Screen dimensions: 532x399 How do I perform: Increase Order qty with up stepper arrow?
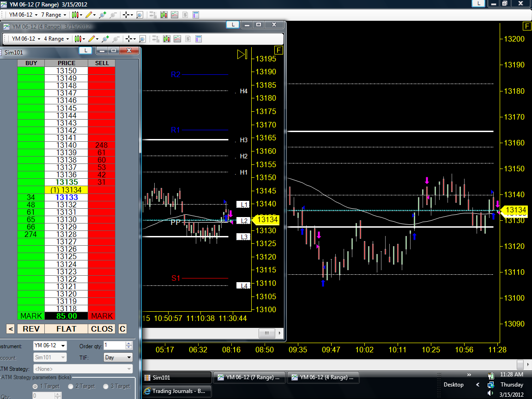pos(128,344)
